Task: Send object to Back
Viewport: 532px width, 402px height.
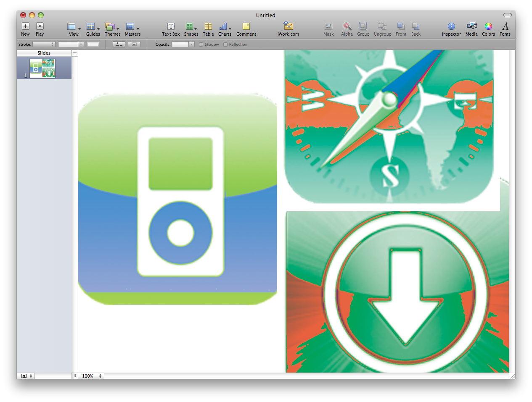Action: [x=416, y=29]
